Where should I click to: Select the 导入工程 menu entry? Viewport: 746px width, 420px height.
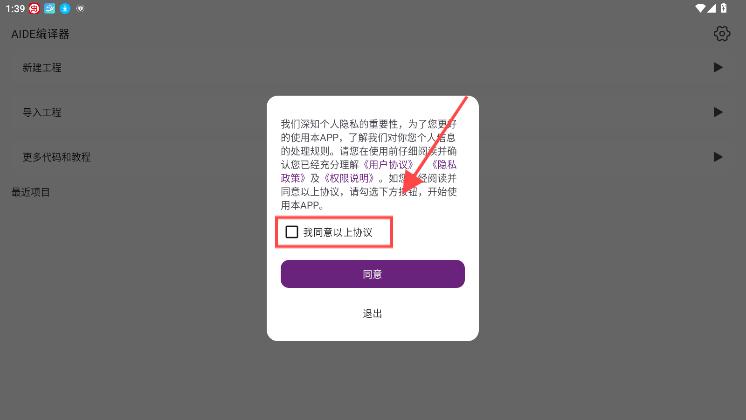[42, 112]
